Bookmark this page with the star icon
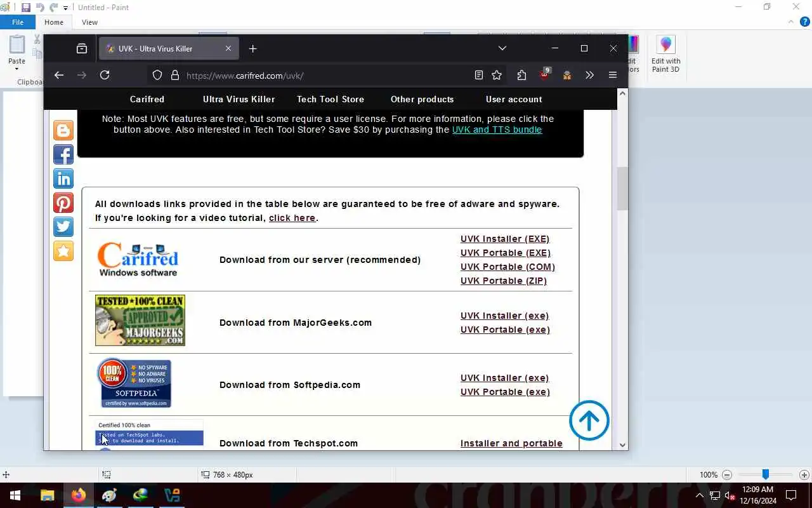The height and width of the screenshot is (508, 812). (x=497, y=75)
